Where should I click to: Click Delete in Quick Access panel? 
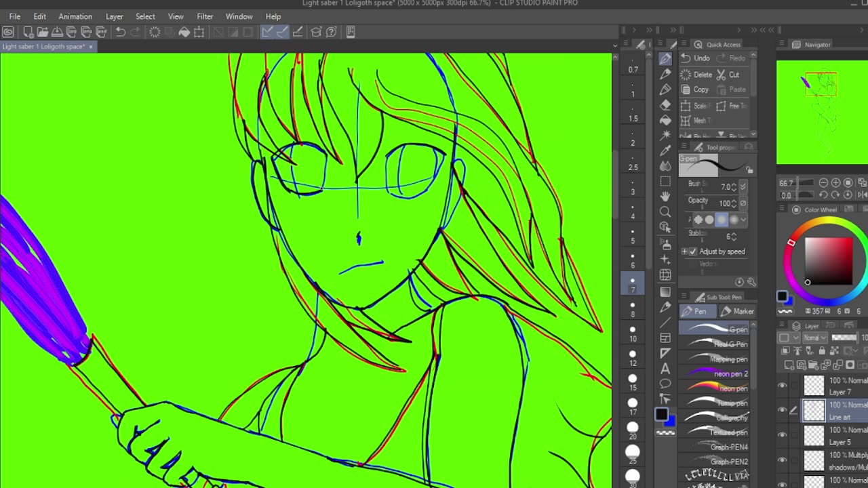point(696,75)
